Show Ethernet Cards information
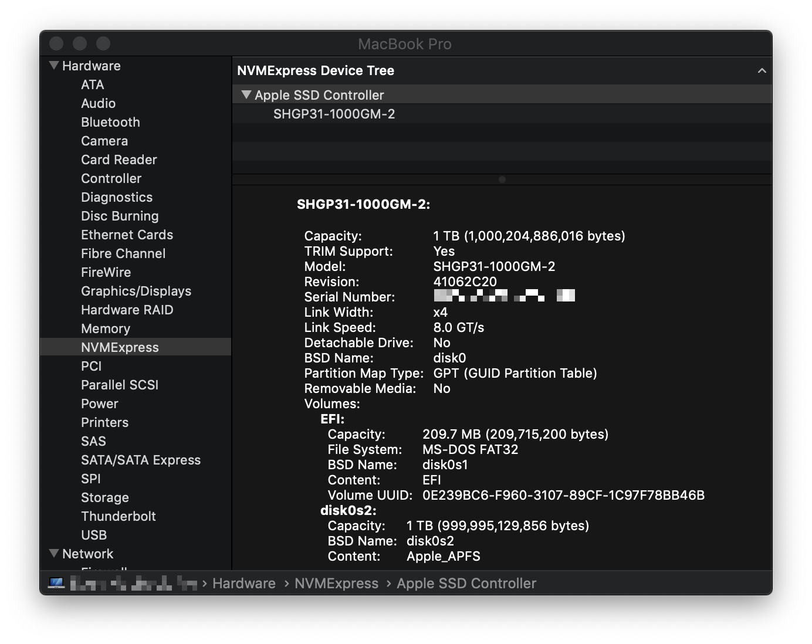Image resolution: width=812 pixels, height=644 pixels. coord(127,235)
